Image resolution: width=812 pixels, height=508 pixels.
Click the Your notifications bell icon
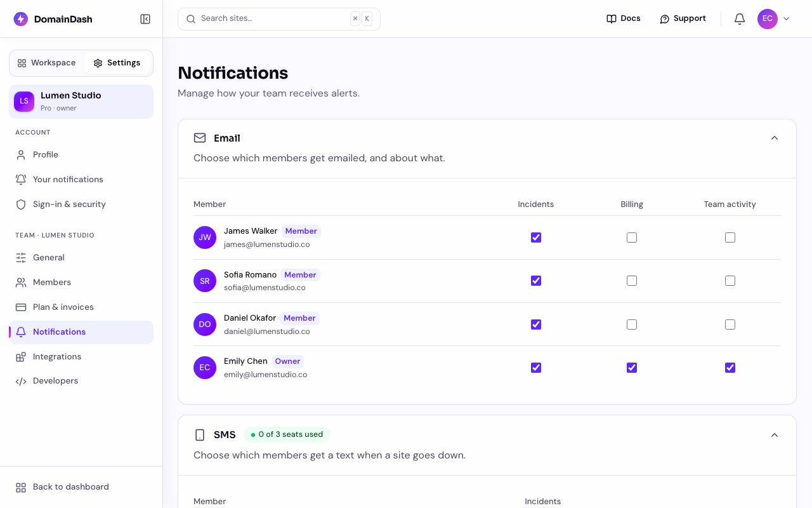coord(21,180)
